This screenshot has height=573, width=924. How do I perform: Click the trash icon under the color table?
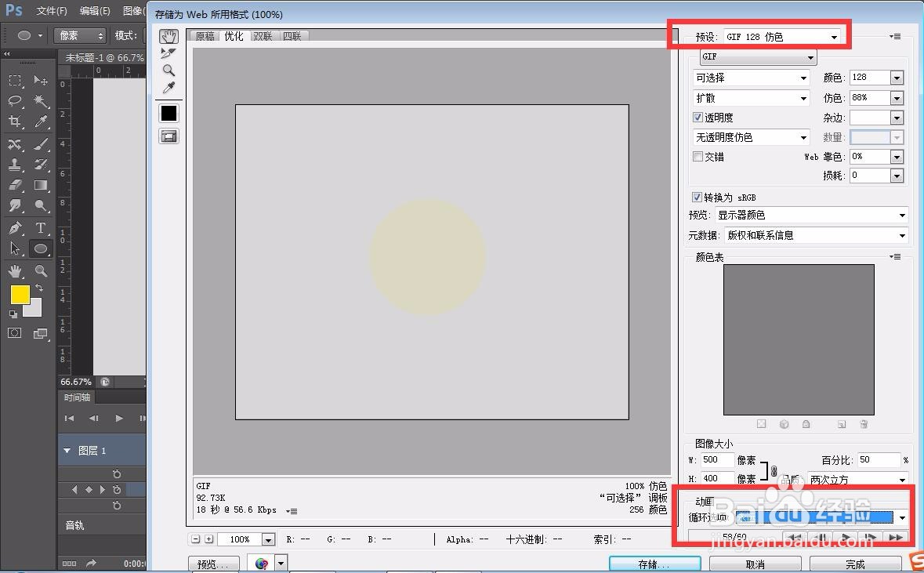864,425
